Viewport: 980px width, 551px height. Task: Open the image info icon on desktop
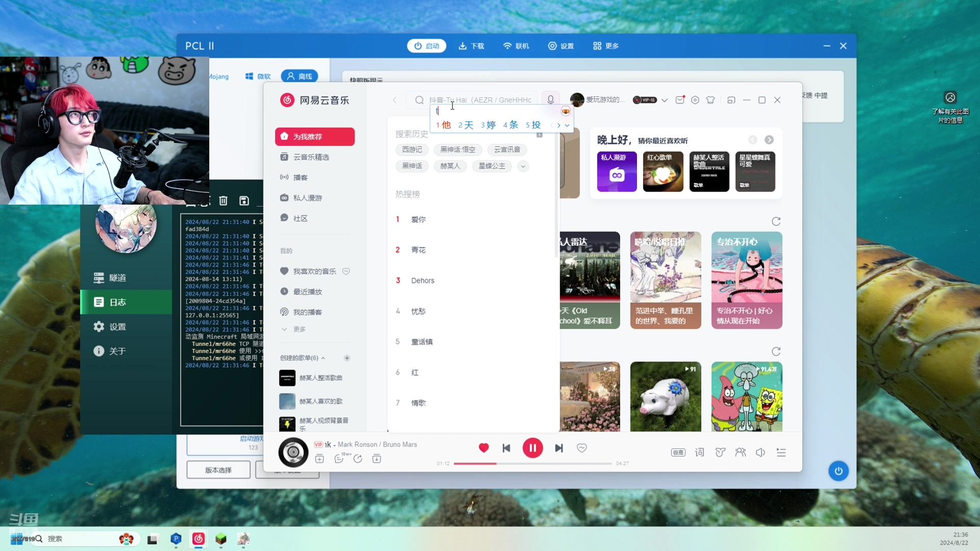click(950, 97)
